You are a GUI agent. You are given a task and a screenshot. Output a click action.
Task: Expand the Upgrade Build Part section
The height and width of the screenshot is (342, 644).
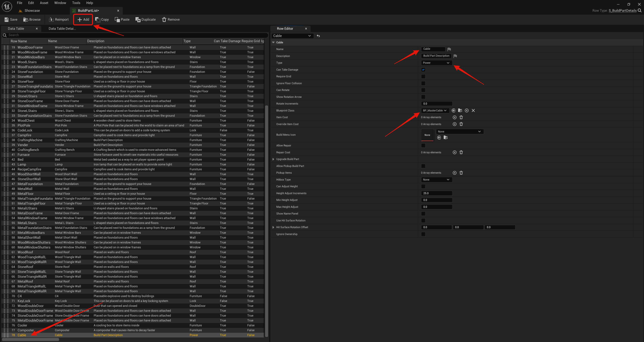tap(273, 159)
